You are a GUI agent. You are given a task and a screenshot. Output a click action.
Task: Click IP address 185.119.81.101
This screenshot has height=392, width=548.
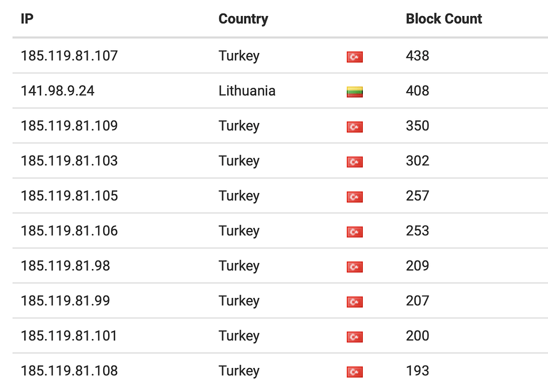pos(69,336)
